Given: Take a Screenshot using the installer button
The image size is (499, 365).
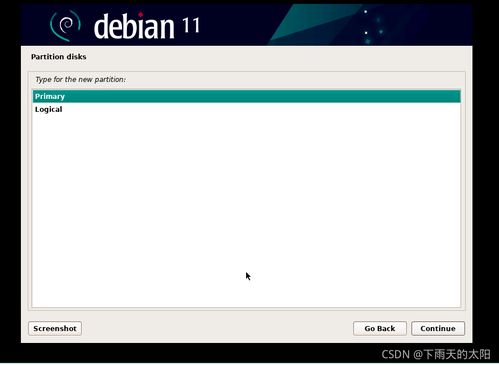Looking at the screenshot, I should pos(55,328).
